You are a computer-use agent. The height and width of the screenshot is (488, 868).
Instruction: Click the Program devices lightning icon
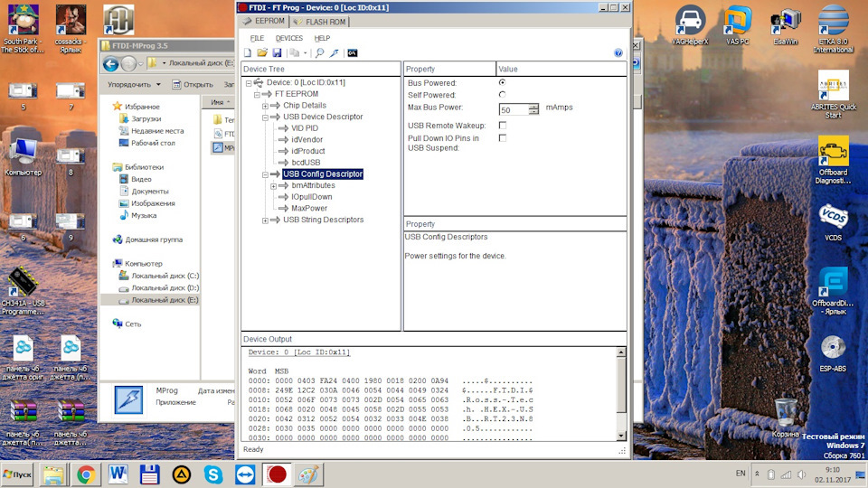click(334, 52)
